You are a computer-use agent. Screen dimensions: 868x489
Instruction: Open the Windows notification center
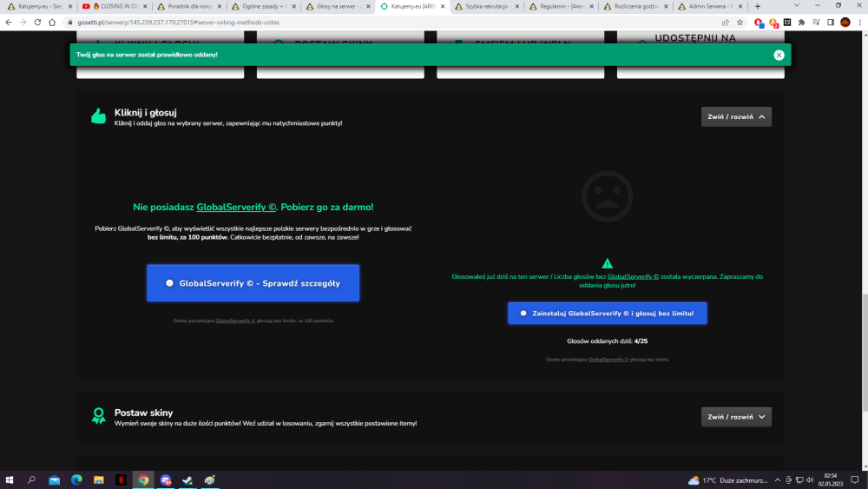coord(855,480)
